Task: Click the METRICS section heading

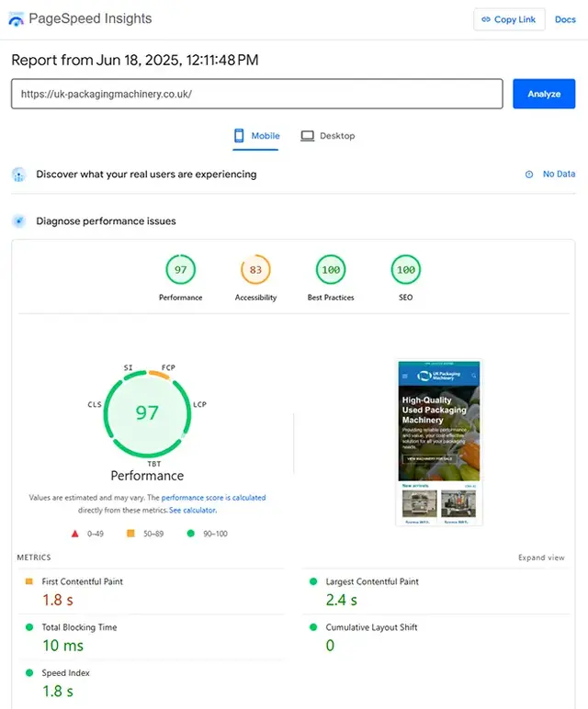Action: 34,557
